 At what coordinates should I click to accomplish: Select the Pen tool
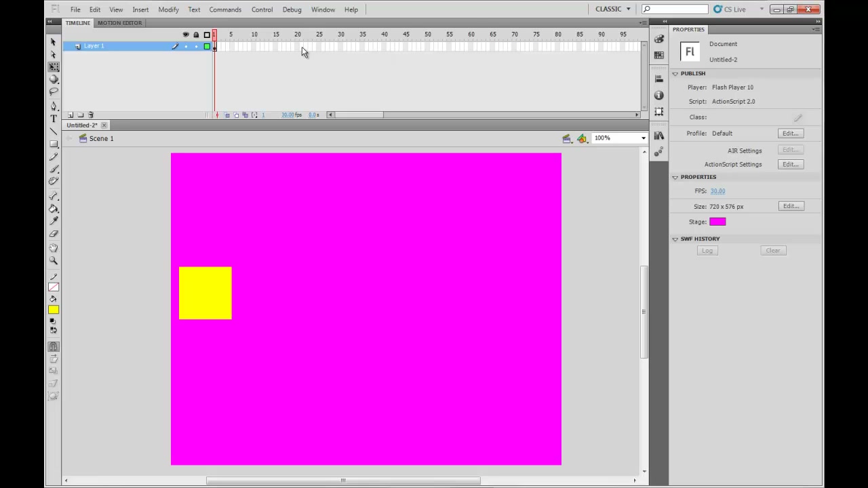pos(54,106)
